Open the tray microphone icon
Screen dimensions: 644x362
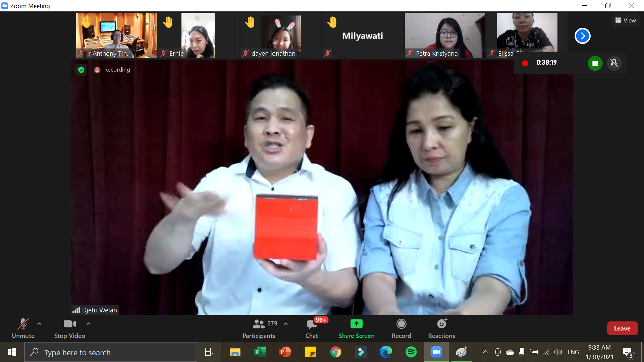click(522, 352)
